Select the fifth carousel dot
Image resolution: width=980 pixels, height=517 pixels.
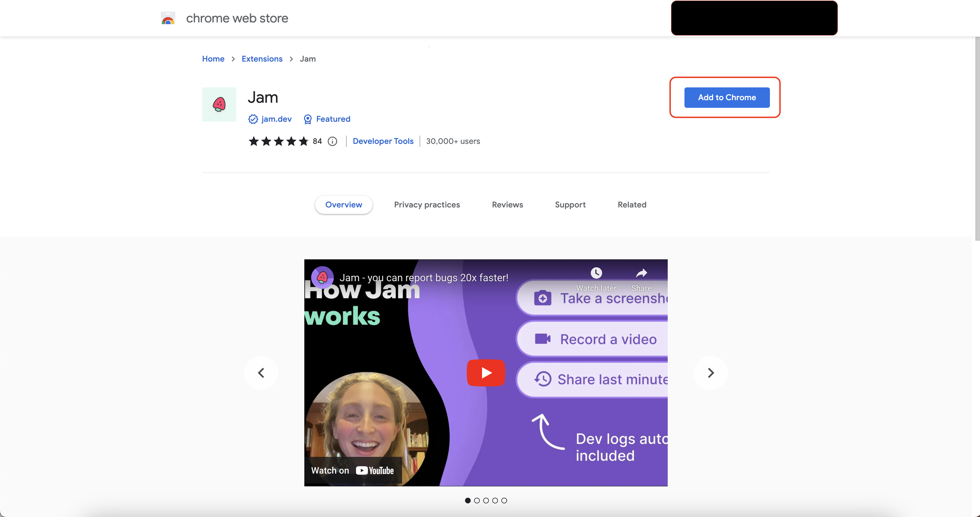pyautogui.click(x=504, y=501)
